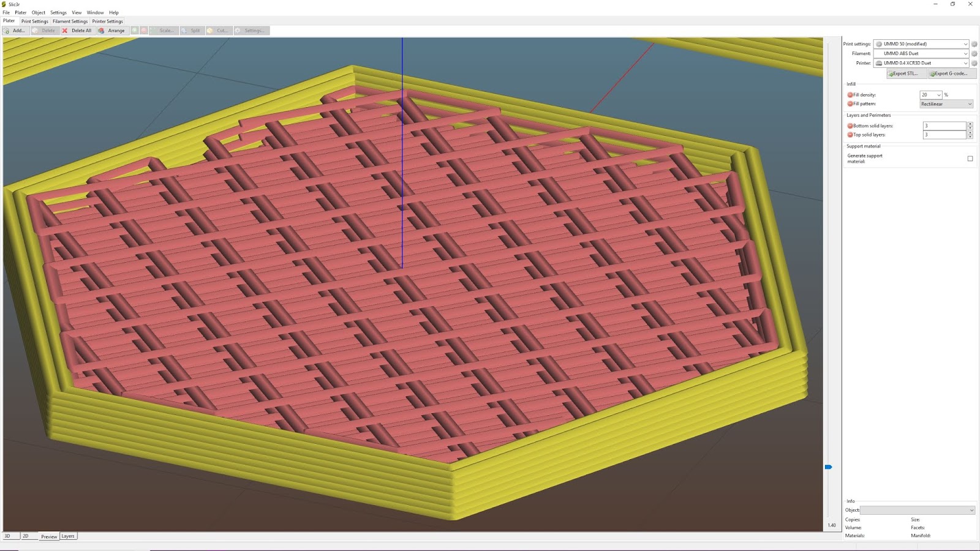Click the remove icon beside Fill density
The width and height of the screenshot is (980, 551).
[850, 94]
